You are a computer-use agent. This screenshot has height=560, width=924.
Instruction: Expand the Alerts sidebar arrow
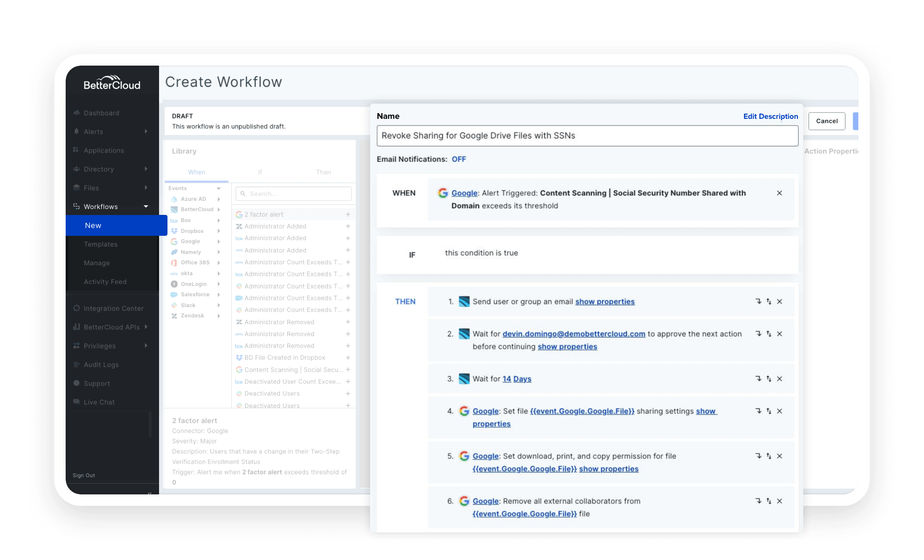[146, 131]
